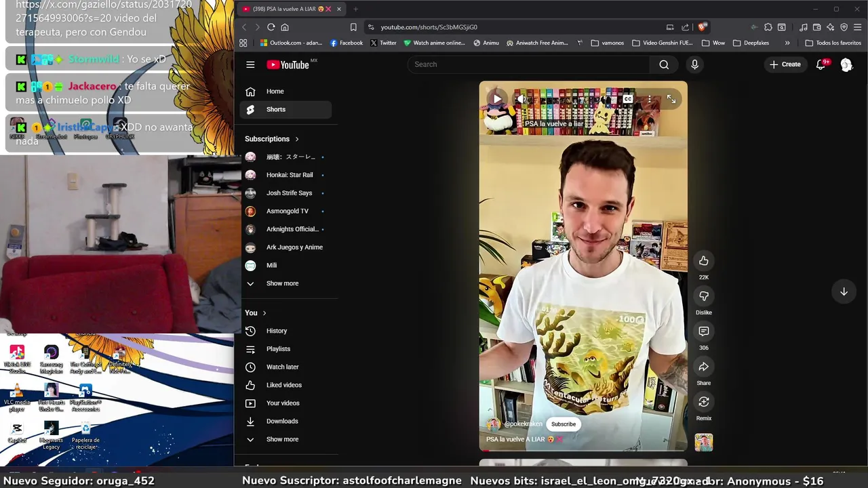Dislike the short
This screenshot has height=488, width=868.
[704, 296]
